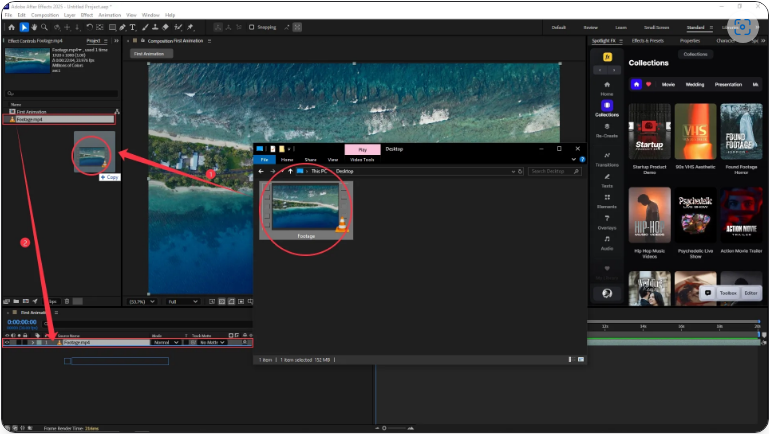The image size is (769, 434).
Task: Select the Rectangle shape tool
Action: point(112,27)
